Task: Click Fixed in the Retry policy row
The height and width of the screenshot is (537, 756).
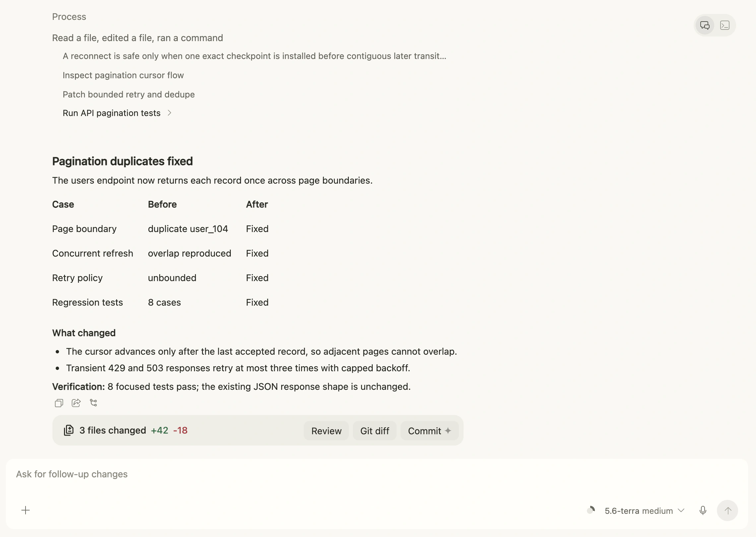Action: [x=257, y=278]
